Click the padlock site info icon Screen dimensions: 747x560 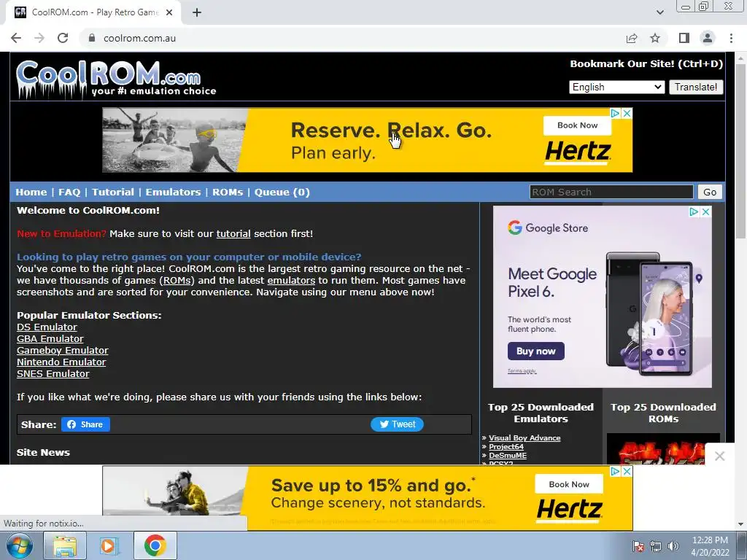coord(92,38)
